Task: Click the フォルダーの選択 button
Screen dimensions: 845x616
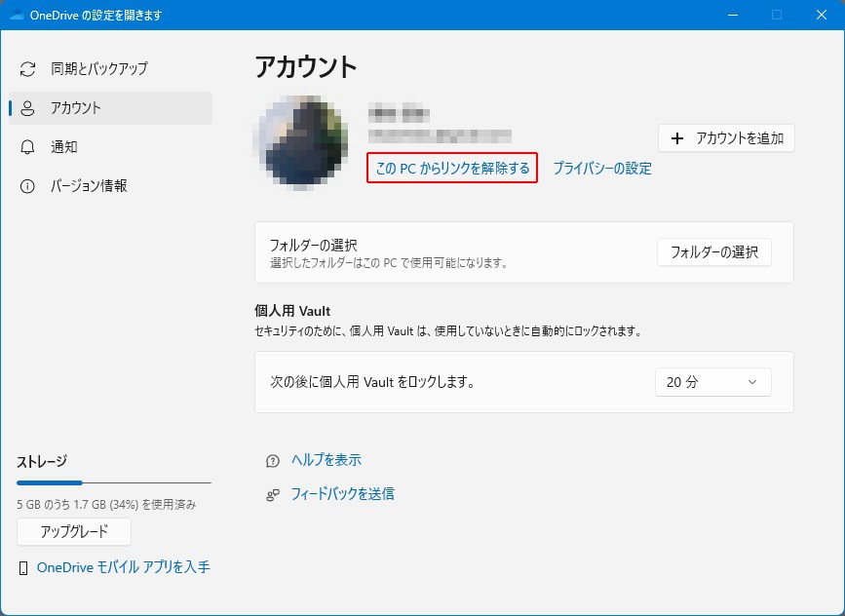Action: click(x=713, y=252)
